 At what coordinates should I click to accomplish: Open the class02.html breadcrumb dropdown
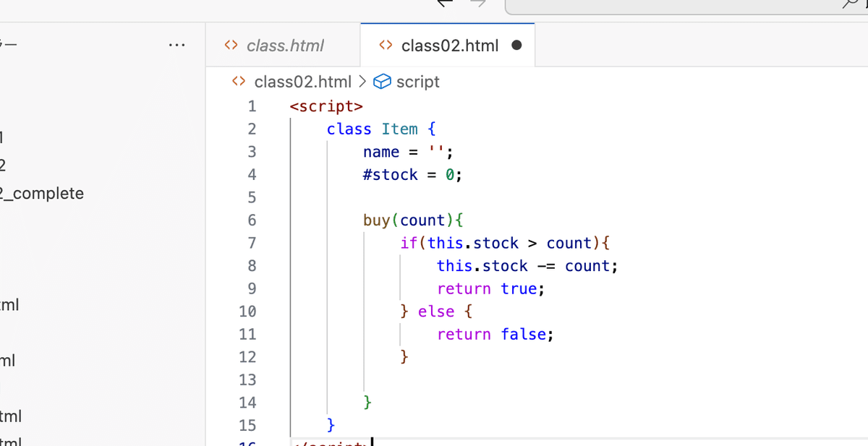(x=303, y=81)
